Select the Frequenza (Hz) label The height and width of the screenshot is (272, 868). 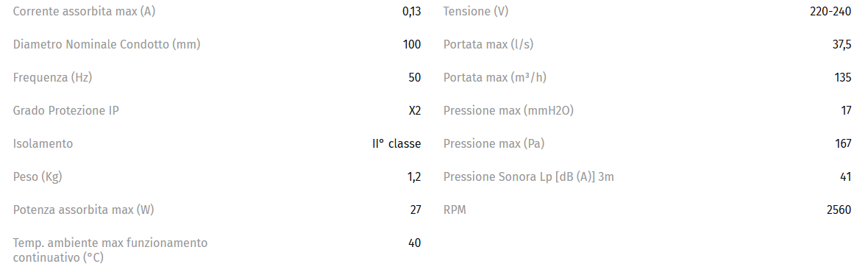click(x=52, y=78)
